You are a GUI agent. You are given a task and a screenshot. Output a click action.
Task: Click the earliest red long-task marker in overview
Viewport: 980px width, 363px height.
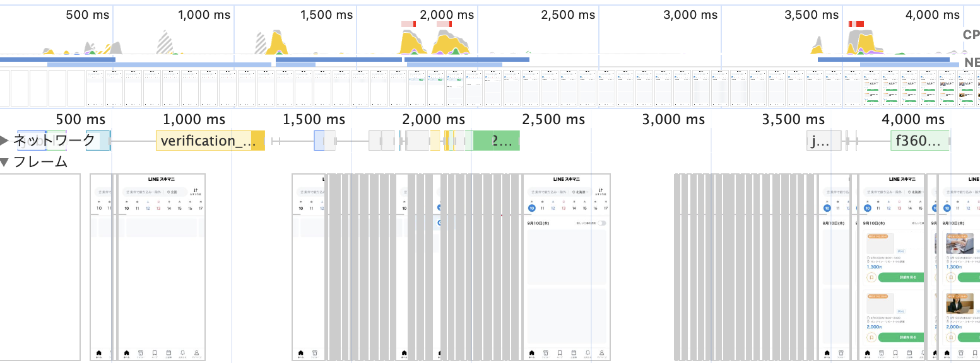[408, 24]
